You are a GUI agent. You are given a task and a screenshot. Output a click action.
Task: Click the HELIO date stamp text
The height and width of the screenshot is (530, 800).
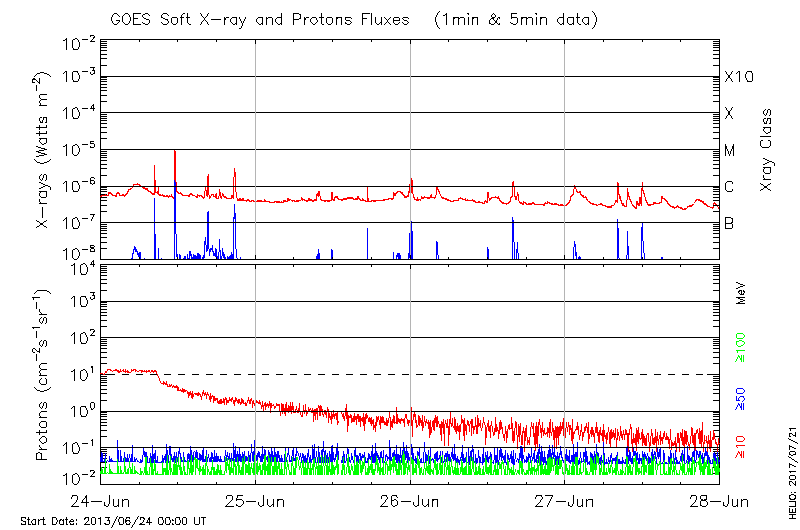(x=789, y=470)
